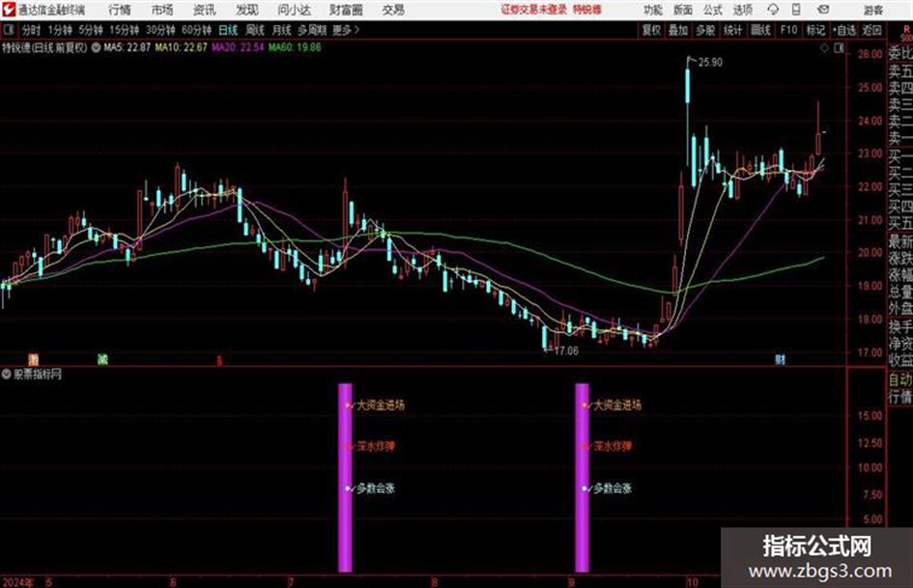Click the 证券交易未登录 login link
This screenshot has width=913, height=588.
coord(533,10)
